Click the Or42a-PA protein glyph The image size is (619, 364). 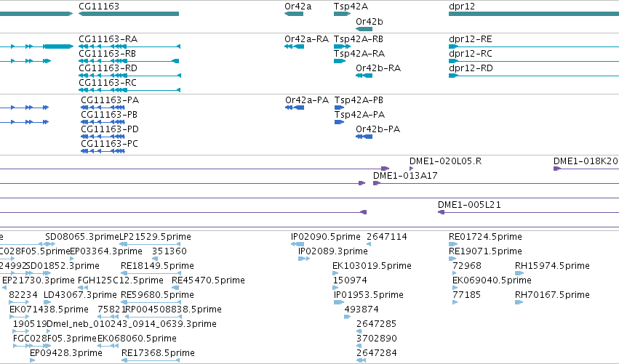click(x=295, y=108)
